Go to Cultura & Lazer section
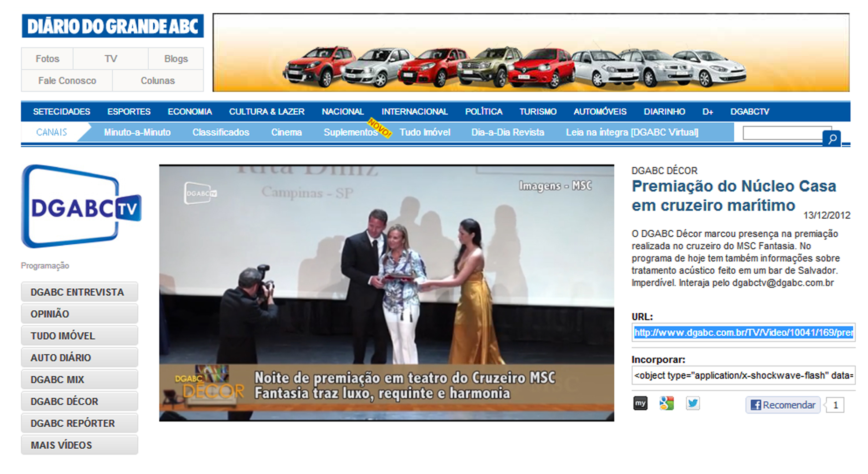 click(x=267, y=111)
